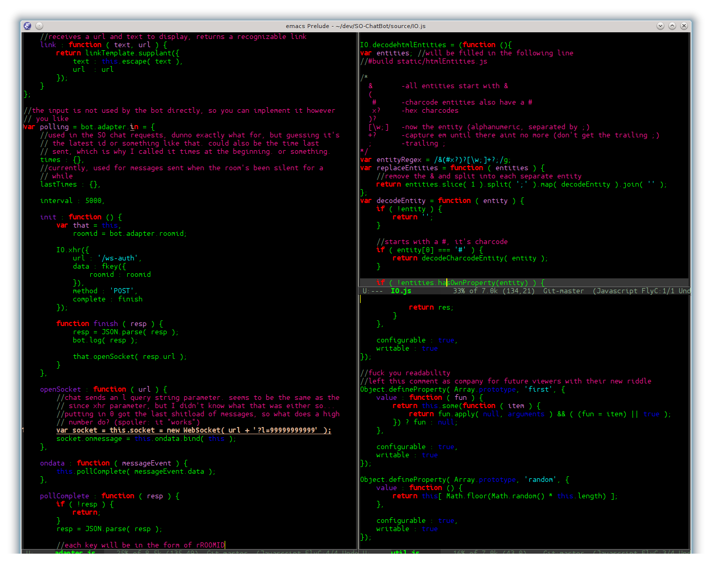This screenshot has height=588, width=712.
Task: Toggle the sticky window button beside Emacs icon
Action: pyautogui.click(x=39, y=26)
